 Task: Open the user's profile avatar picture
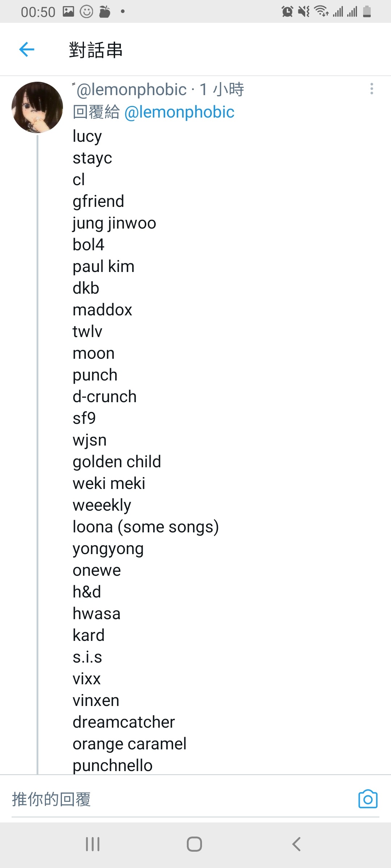pyautogui.click(x=37, y=107)
